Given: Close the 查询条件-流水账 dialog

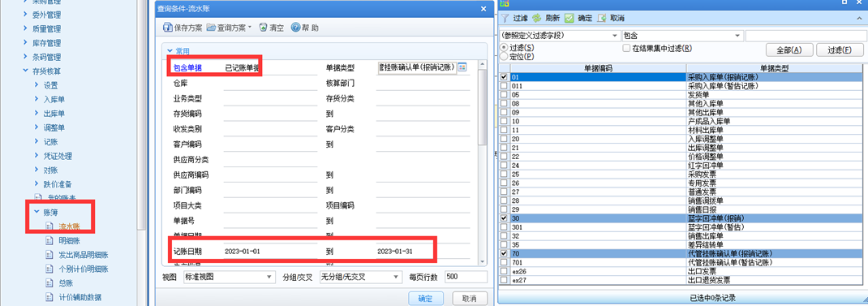Looking at the screenshot, I should click(483, 9).
